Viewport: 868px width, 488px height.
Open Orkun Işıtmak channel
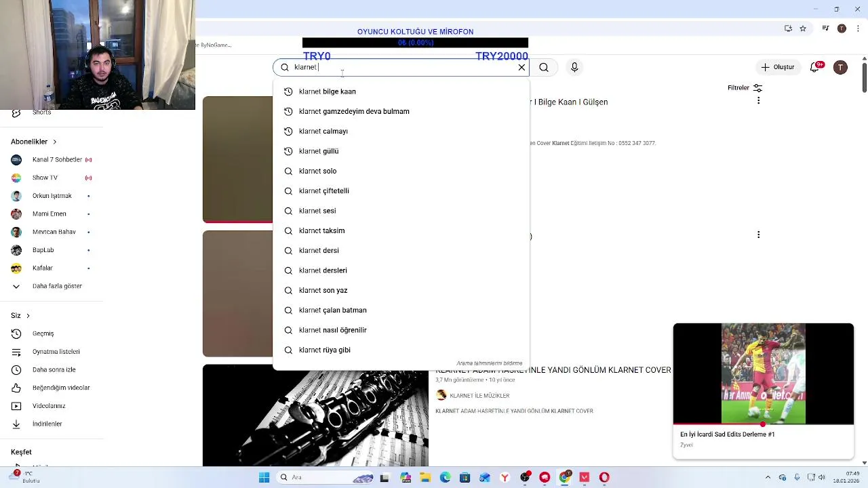tap(52, 196)
